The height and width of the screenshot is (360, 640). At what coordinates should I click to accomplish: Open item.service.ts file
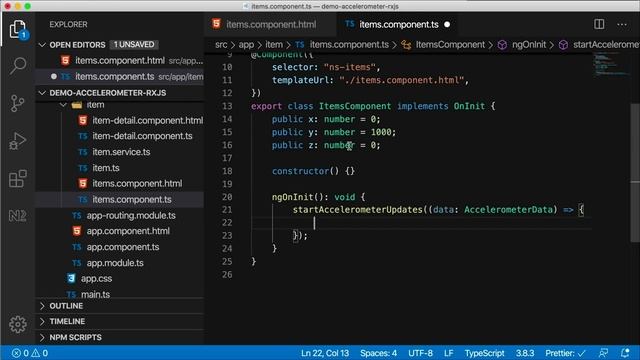coord(121,152)
